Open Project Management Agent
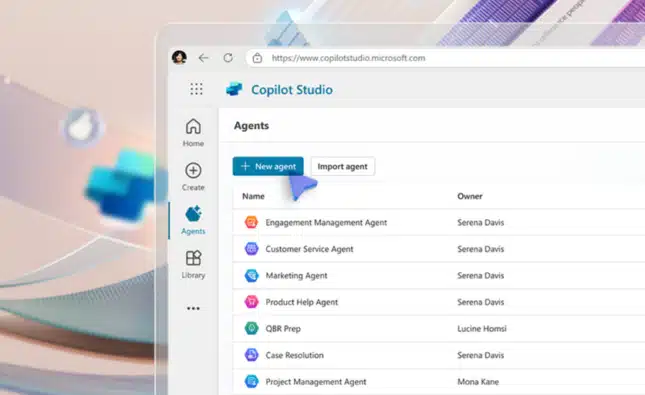Image resolution: width=645 pixels, height=395 pixels. click(x=316, y=382)
